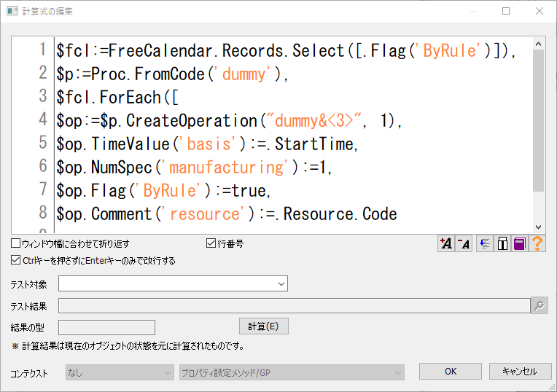
Task: Uncheck Enter-only line break checkbox
Action: coord(15,260)
